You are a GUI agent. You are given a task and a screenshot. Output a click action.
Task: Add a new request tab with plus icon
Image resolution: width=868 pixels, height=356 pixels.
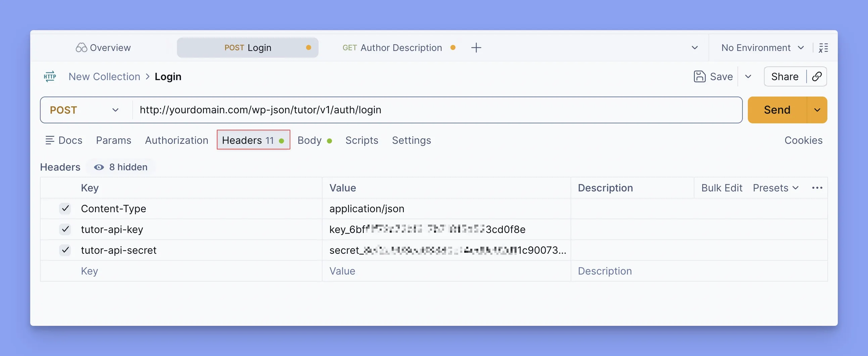(476, 48)
